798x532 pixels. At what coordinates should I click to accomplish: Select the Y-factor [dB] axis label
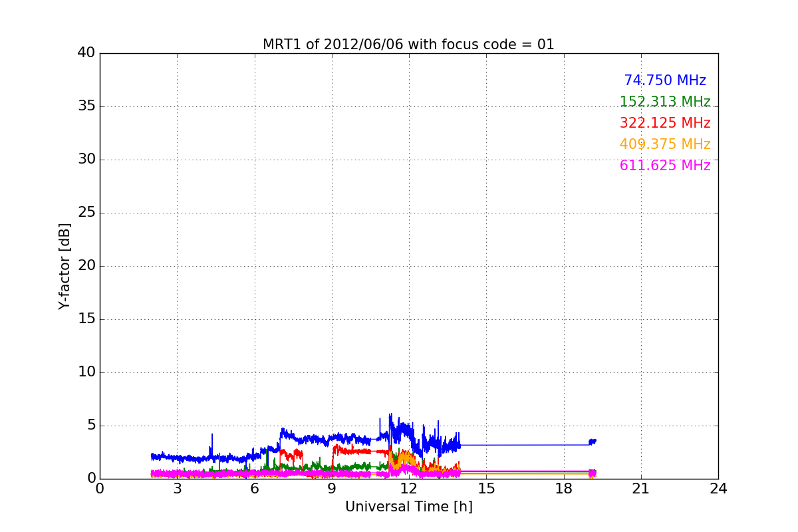tap(65, 266)
